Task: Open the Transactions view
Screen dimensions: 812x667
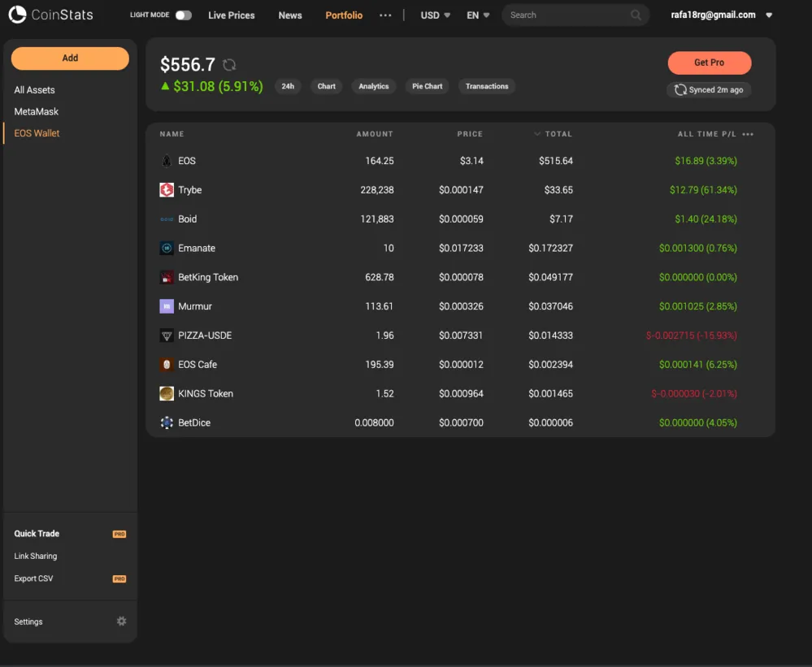Action: click(x=487, y=86)
